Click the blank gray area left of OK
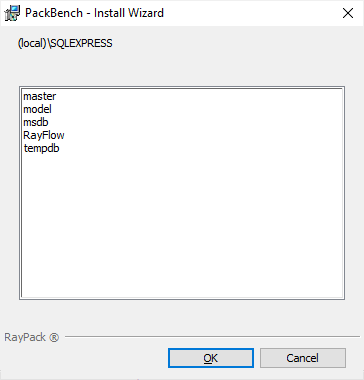The height and width of the screenshot is (380, 364). pos(85,358)
